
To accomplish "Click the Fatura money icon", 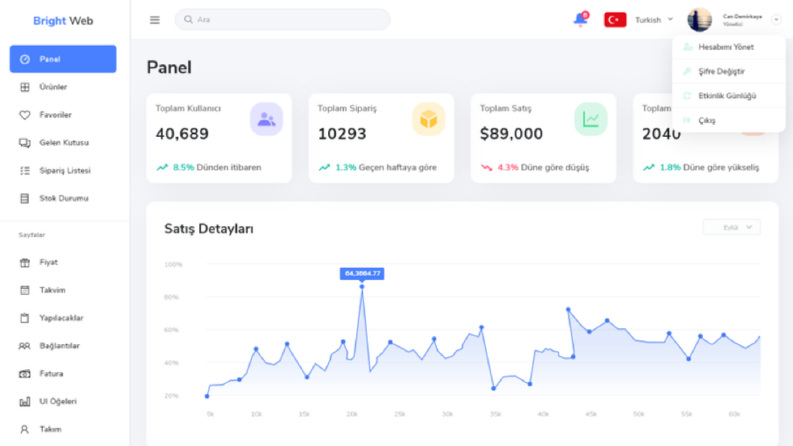I will click(x=24, y=374).
